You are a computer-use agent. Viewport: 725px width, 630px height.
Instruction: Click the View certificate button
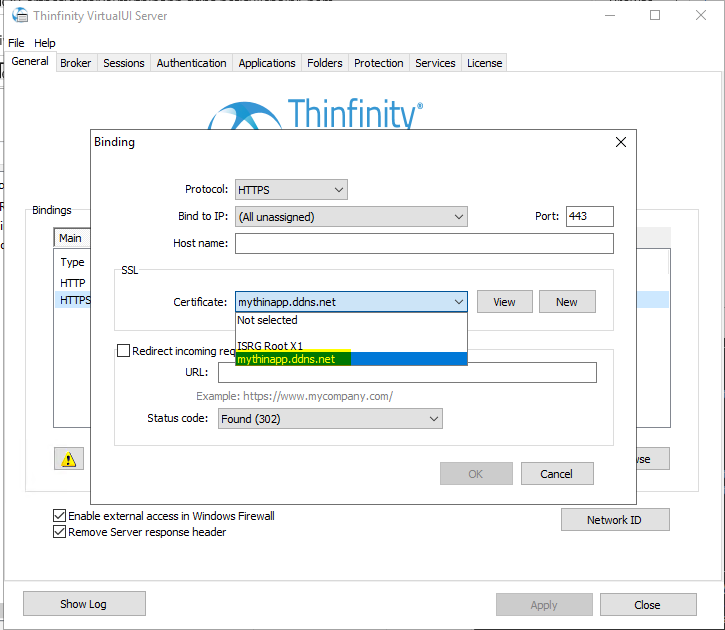[x=504, y=302]
